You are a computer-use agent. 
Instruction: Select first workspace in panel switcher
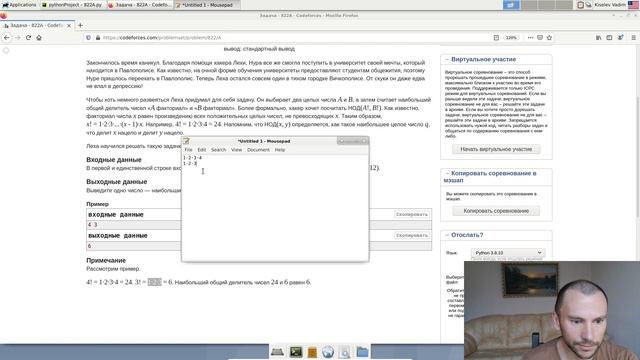click(x=511, y=5)
